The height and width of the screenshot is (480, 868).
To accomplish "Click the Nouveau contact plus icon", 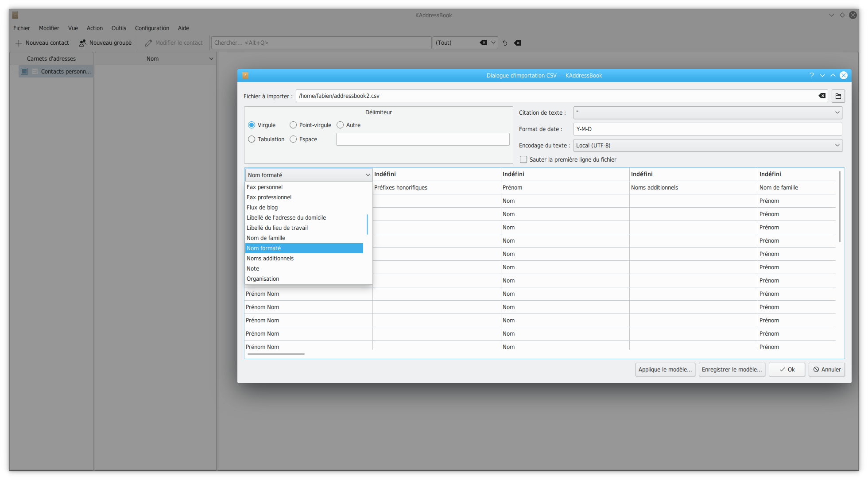I will pyautogui.click(x=19, y=43).
